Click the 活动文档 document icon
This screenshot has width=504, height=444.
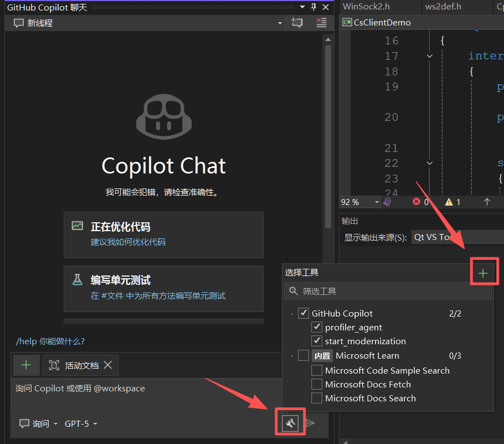point(54,365)
